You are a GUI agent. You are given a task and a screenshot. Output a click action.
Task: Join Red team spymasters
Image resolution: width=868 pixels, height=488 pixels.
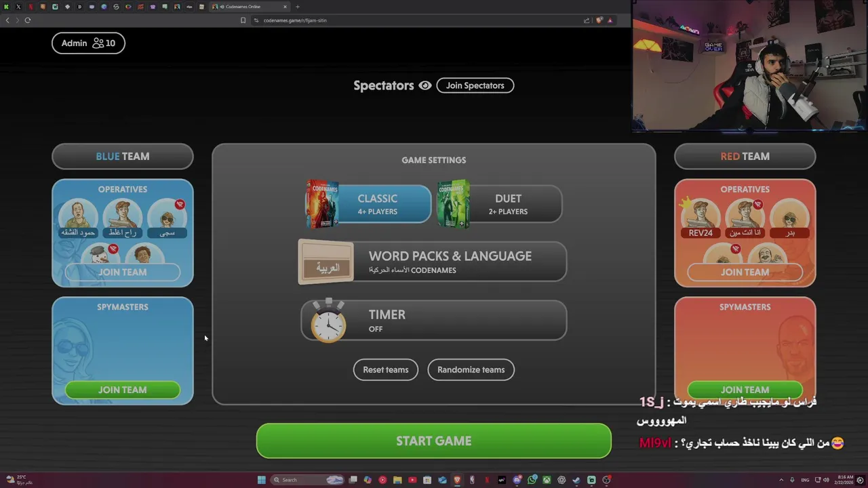pyautogui.click(x=745, y=390)
